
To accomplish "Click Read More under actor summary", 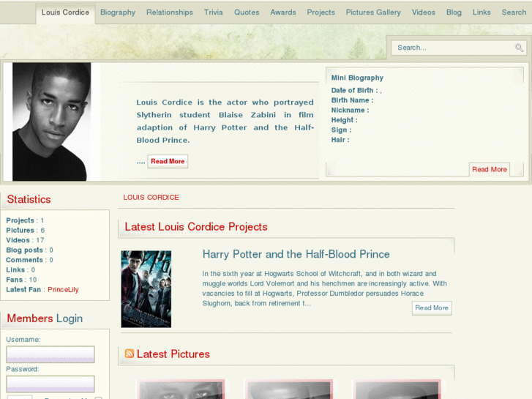I will 168,161.
